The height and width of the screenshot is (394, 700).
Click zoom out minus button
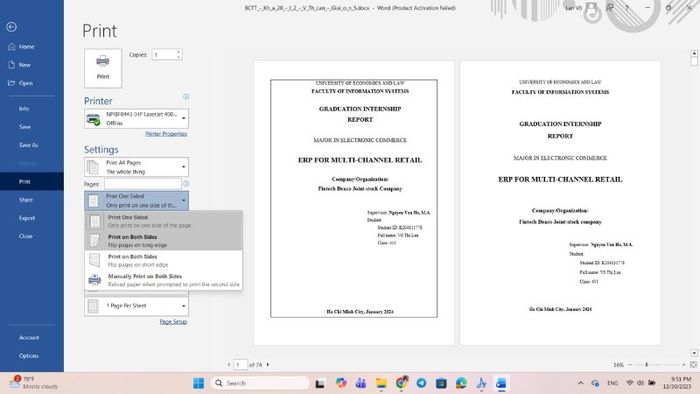click(630, 365)
